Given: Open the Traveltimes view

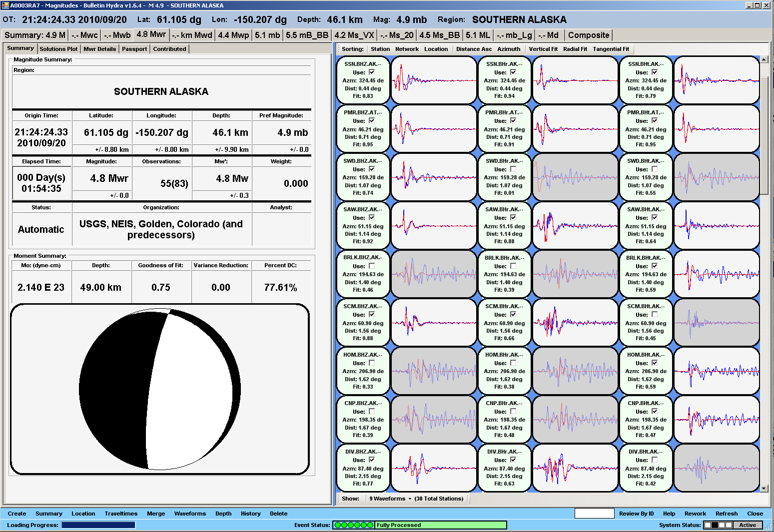Looking at the screenshot, I should pyautogui.click(x=121, y=514).
